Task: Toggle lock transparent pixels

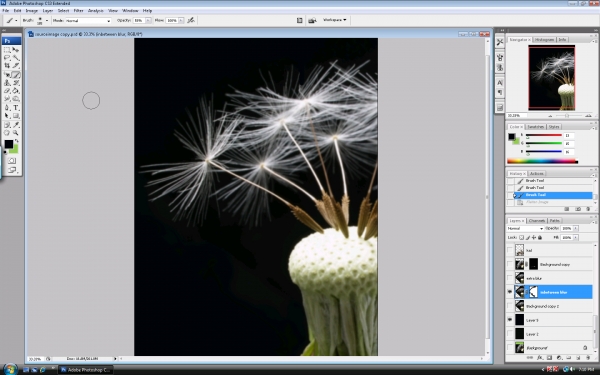Action: 521,238
